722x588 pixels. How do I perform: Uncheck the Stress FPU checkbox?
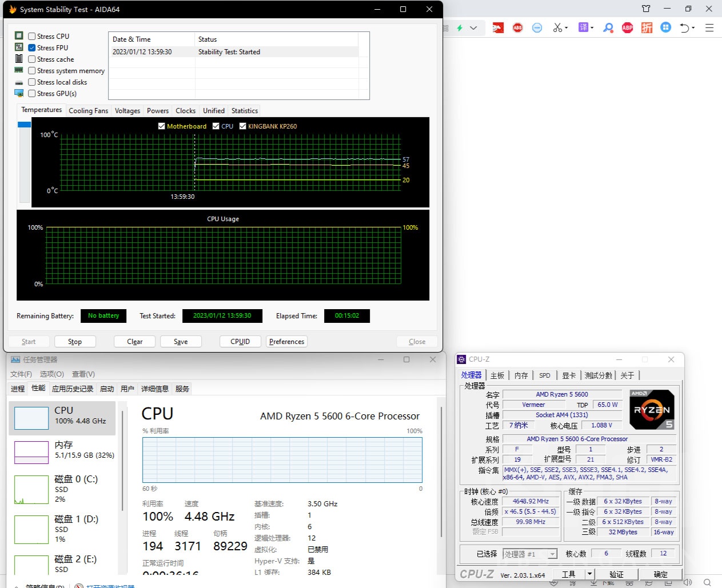coord(32,47)
